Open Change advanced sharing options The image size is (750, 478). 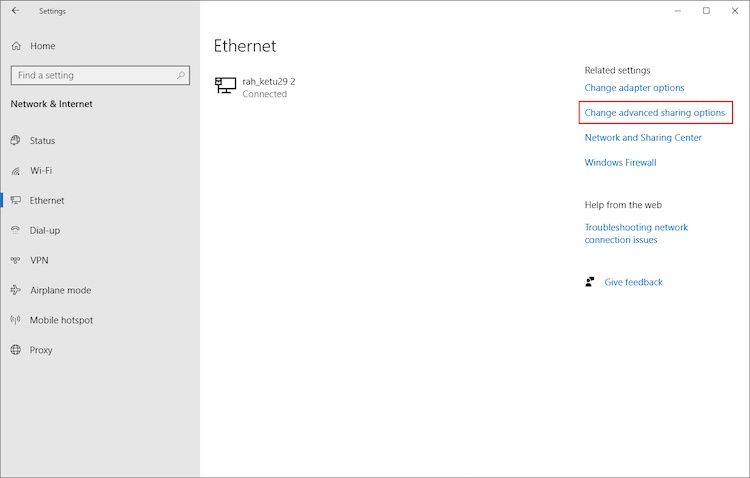tap(655, 113)
